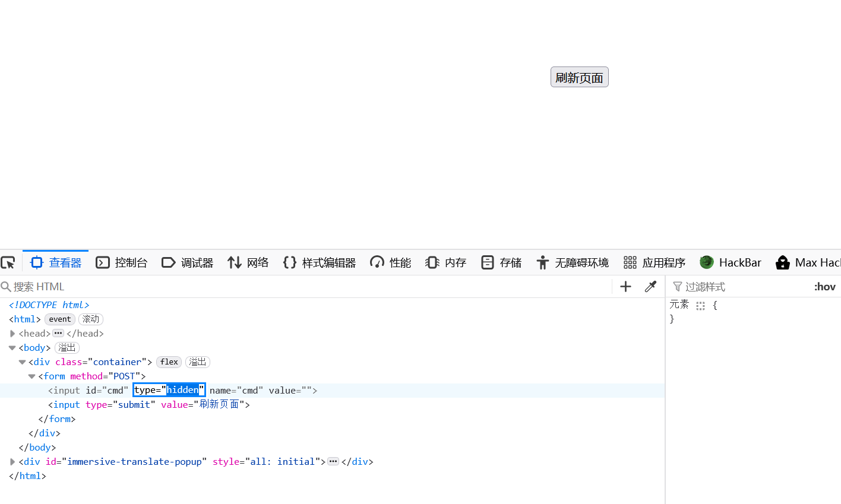The width and height of the screenshot is (841, 504).
Task: Click the id="cmd" attribute
Action: point(107,390)
